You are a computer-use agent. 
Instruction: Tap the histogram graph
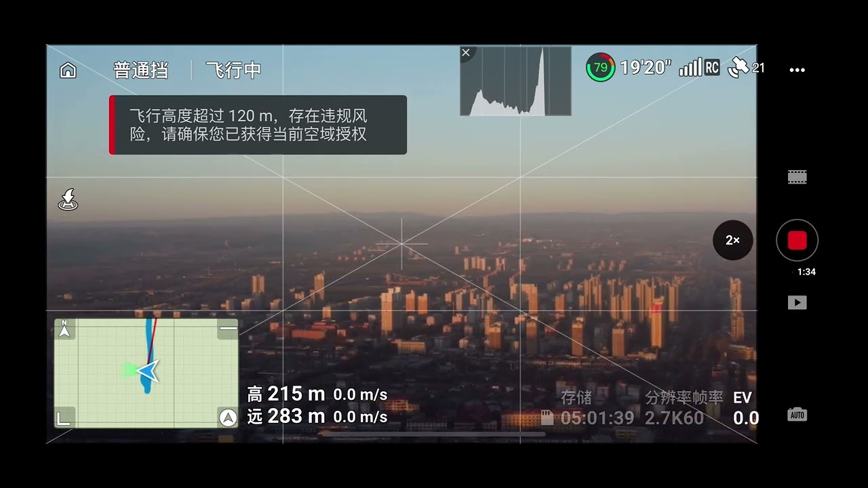(x=515, y=81)
